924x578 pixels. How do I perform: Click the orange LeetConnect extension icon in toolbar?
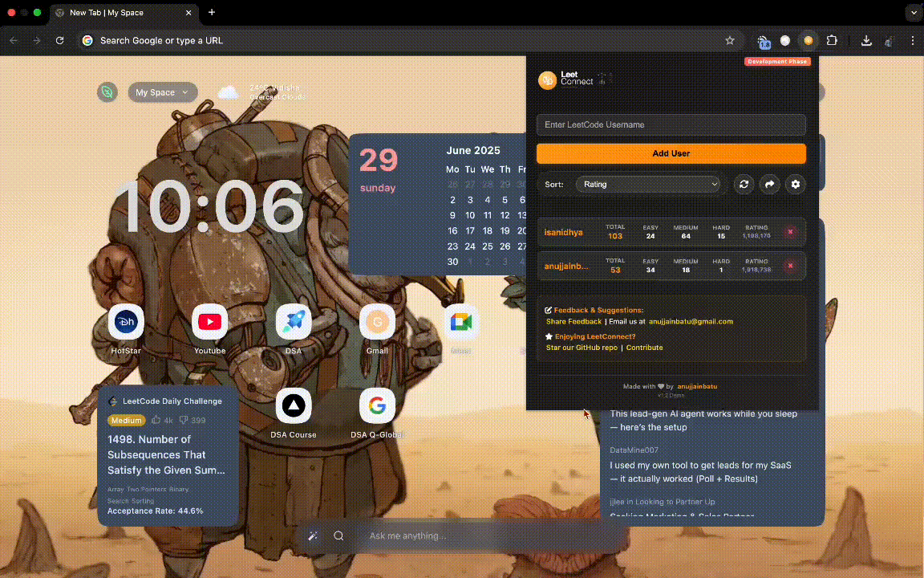tap(808, 41)
